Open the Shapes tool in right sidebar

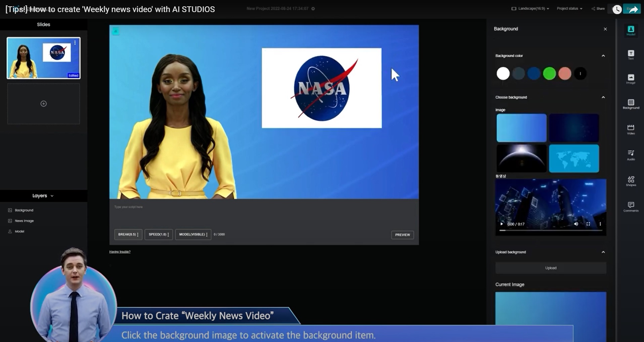coord(631,181)
